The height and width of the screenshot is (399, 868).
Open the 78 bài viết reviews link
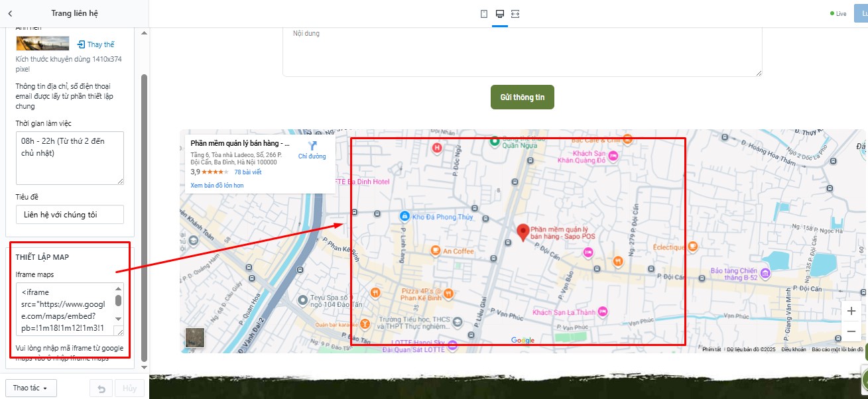tap(248, 172)
